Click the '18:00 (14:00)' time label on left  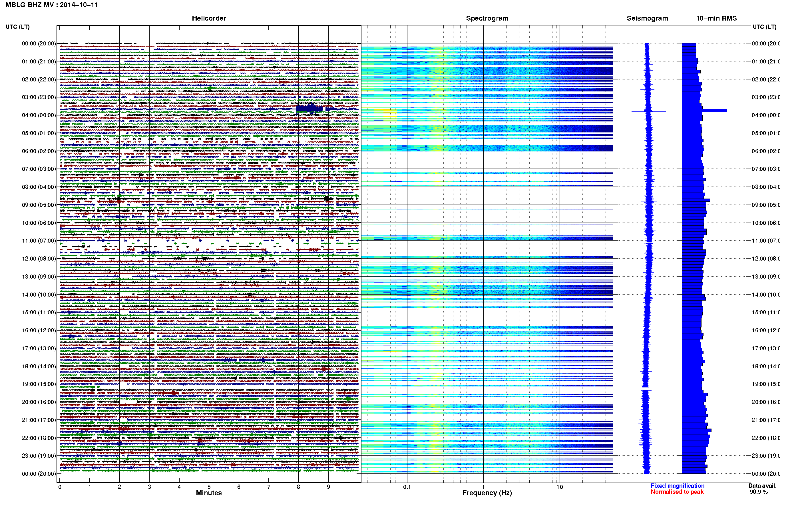[39, 366]
